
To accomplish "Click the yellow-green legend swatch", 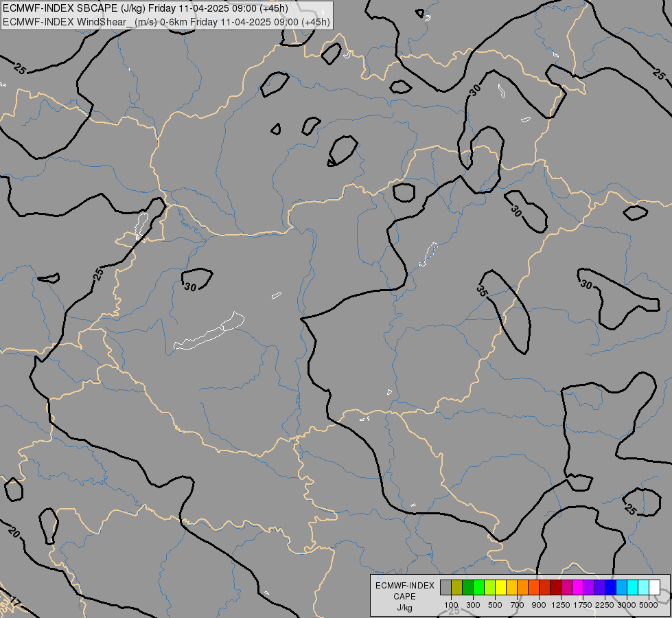I will tap(490, 587).
